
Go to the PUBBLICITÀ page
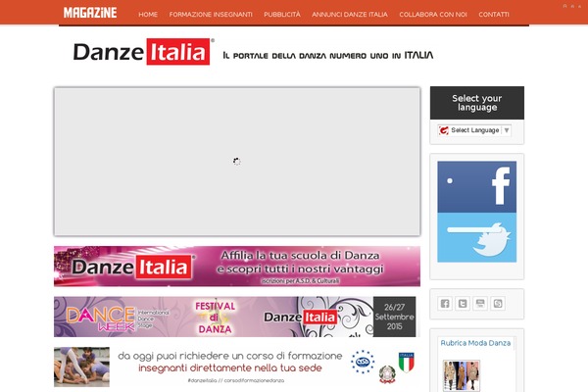pos(282,15)
